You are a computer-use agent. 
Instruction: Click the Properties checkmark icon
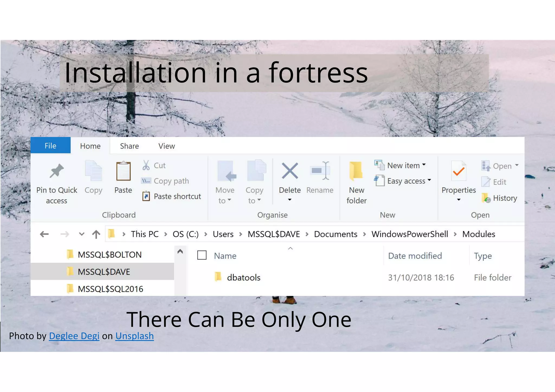[459, 171]
